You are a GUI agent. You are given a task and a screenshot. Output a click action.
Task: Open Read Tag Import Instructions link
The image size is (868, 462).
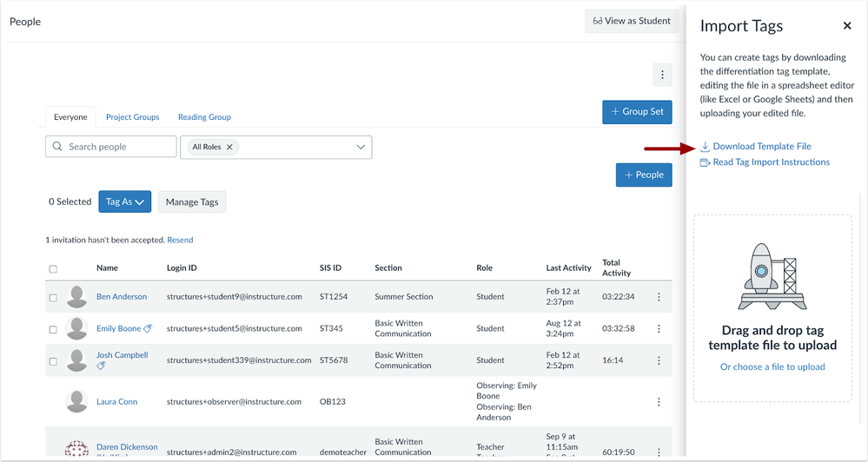[x=772, y=162]
